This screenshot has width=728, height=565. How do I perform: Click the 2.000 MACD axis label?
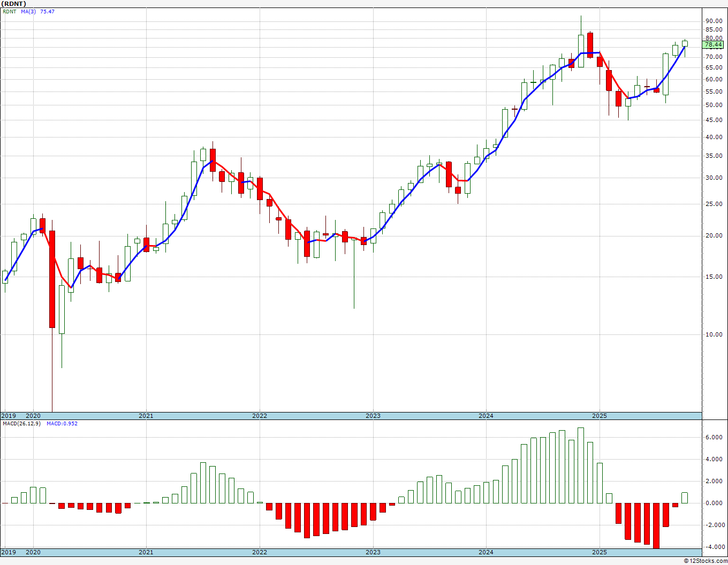(x=714, y=481)
